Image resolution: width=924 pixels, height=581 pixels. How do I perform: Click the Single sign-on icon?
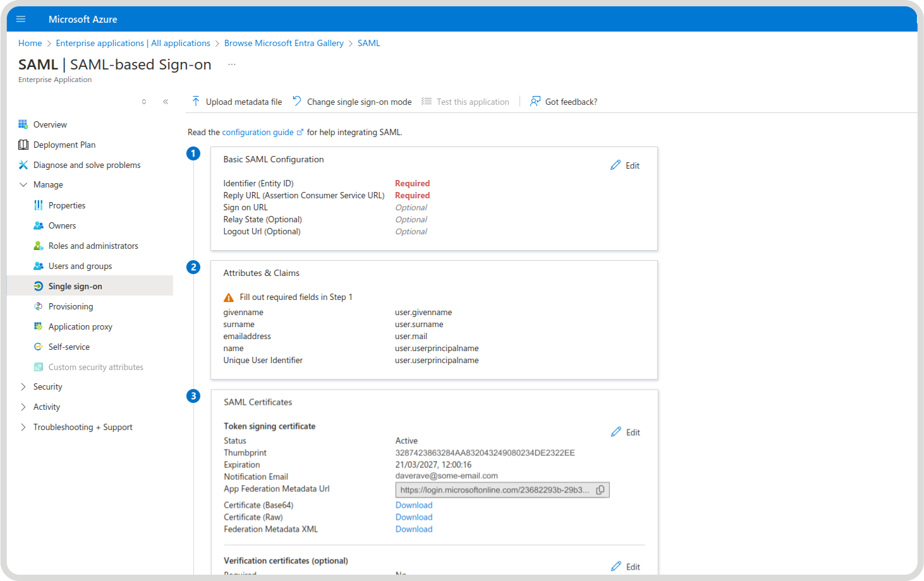coord(39,286)
